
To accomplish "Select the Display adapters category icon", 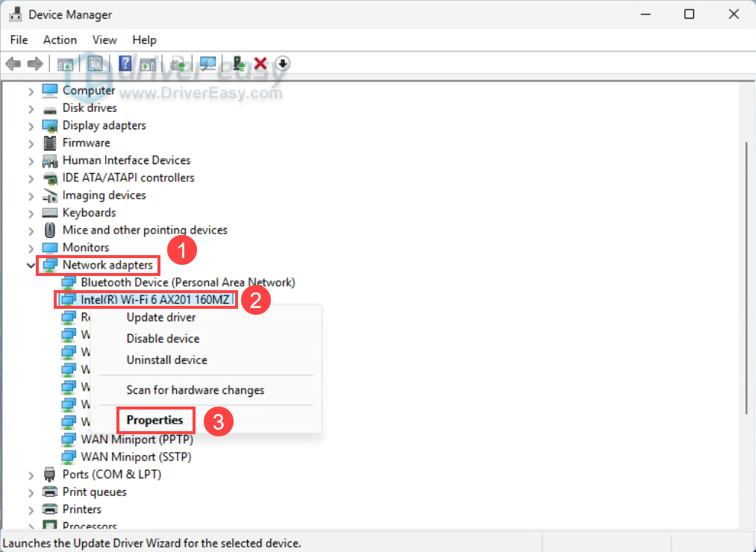I will (x=50, y=126).
